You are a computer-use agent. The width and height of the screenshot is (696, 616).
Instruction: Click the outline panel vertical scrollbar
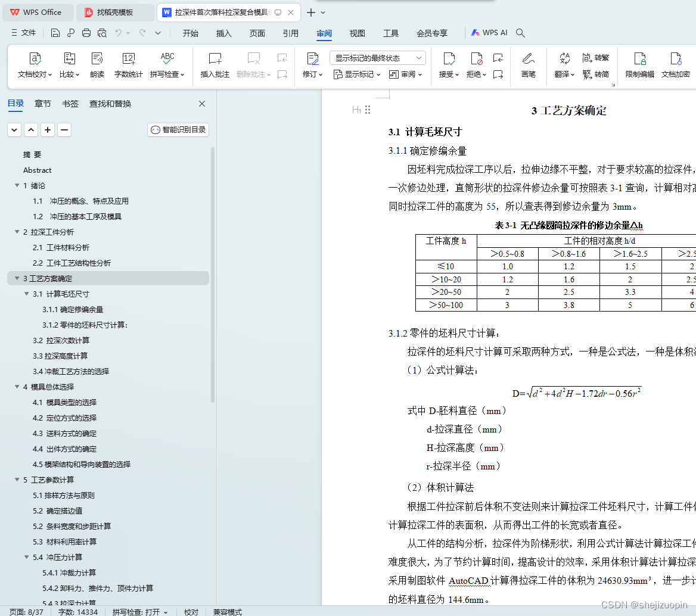coord(213,275)
